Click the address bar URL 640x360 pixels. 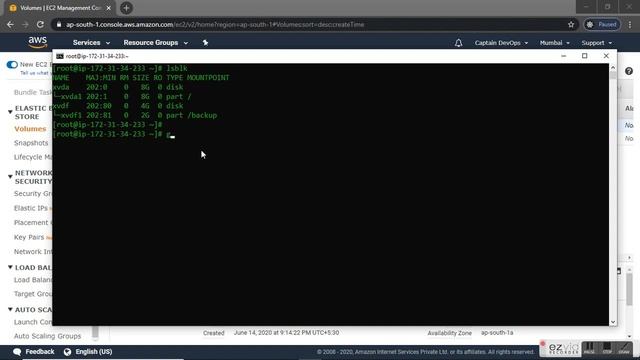(215, 24)
